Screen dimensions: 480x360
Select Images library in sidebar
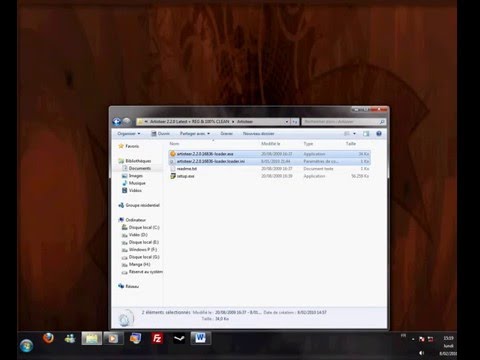click(136, 176)
